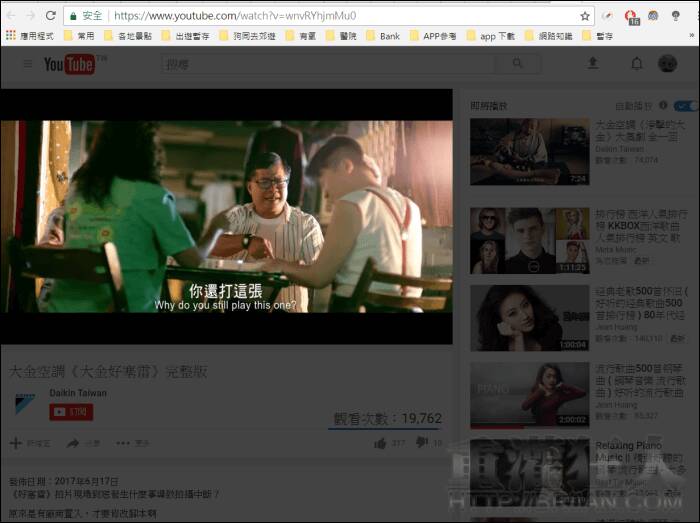The image size is (700, 523).
Task: Reload the page with the refresh icon
Action: click(50, 16)
